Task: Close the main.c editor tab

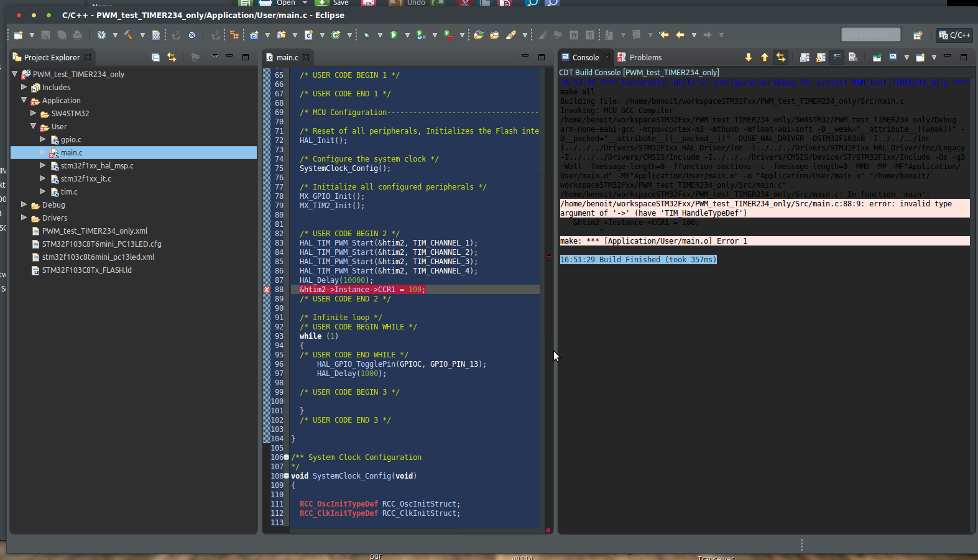Action: tap(306, 57)
